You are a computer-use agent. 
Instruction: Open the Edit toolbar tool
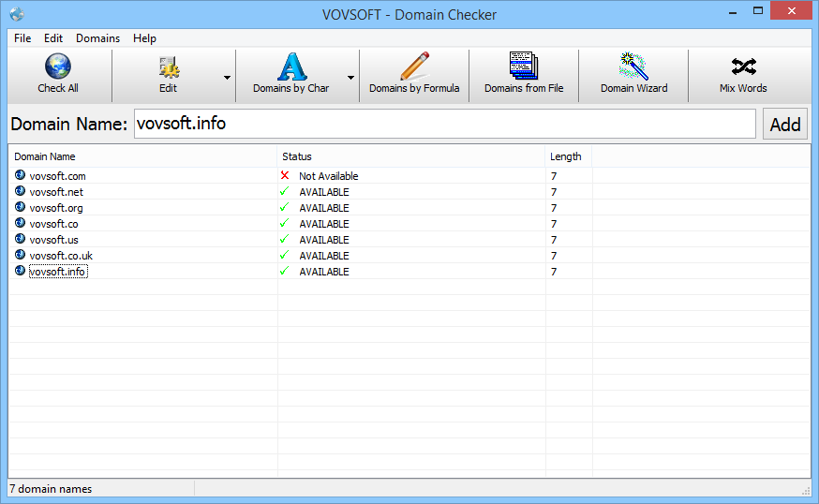[168, 76]
